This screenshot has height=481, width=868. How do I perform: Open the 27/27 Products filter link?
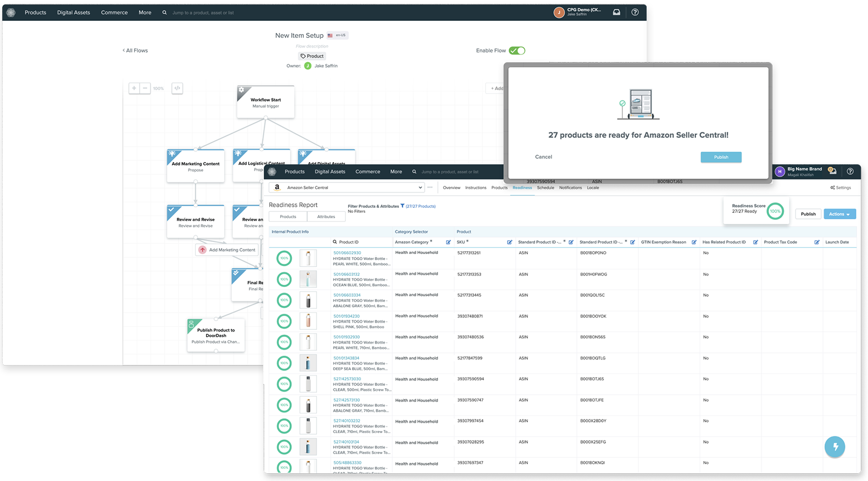click(421, 206)
